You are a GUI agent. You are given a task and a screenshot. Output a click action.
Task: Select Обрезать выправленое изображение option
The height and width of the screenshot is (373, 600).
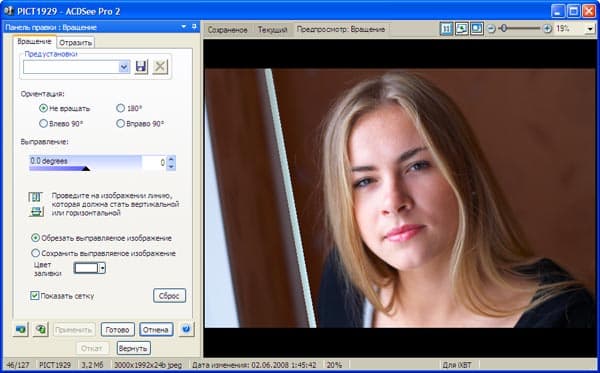coord(35,238)
